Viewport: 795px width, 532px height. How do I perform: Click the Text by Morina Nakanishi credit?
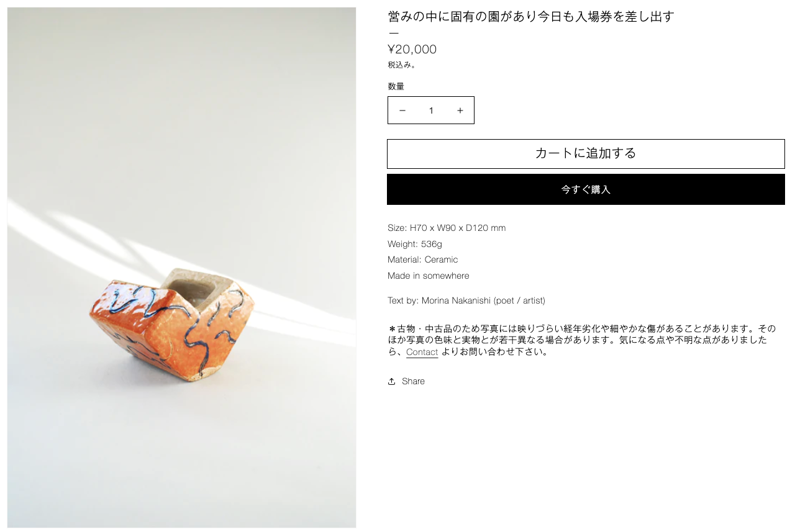(466, 300)
